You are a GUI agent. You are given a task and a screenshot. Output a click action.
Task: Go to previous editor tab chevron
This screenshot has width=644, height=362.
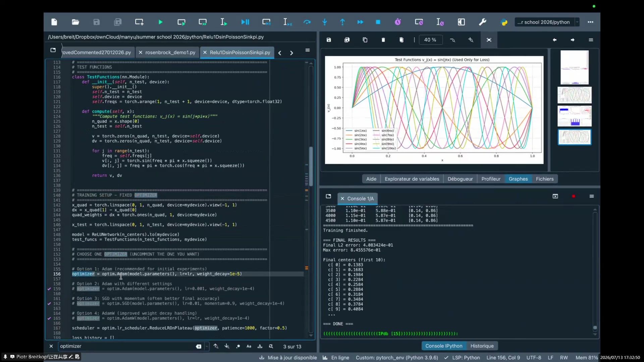coord(280,53)
